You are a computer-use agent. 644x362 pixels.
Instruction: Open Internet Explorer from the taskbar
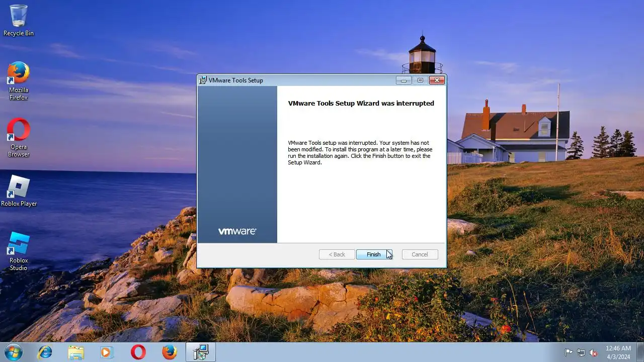click(45, 352)
